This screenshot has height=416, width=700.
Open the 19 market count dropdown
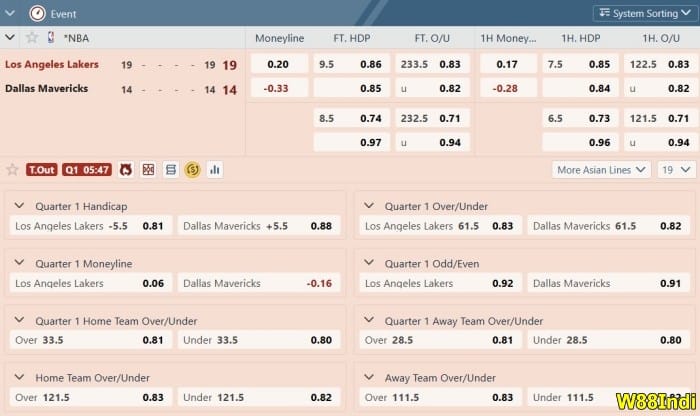tap(676, 170)
